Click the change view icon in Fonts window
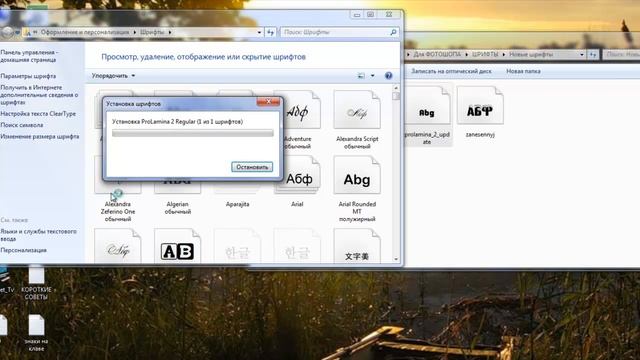The image size is (640, 360). pos(361,76)
